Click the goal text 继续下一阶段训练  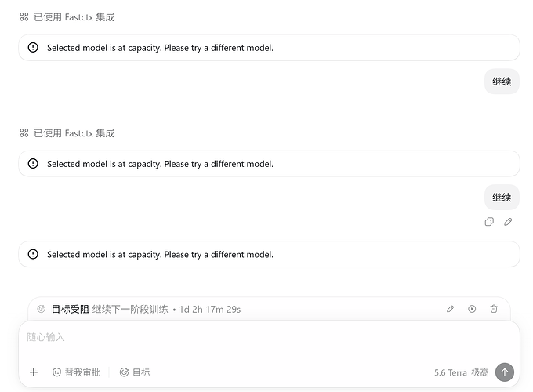tap(130, 310)
